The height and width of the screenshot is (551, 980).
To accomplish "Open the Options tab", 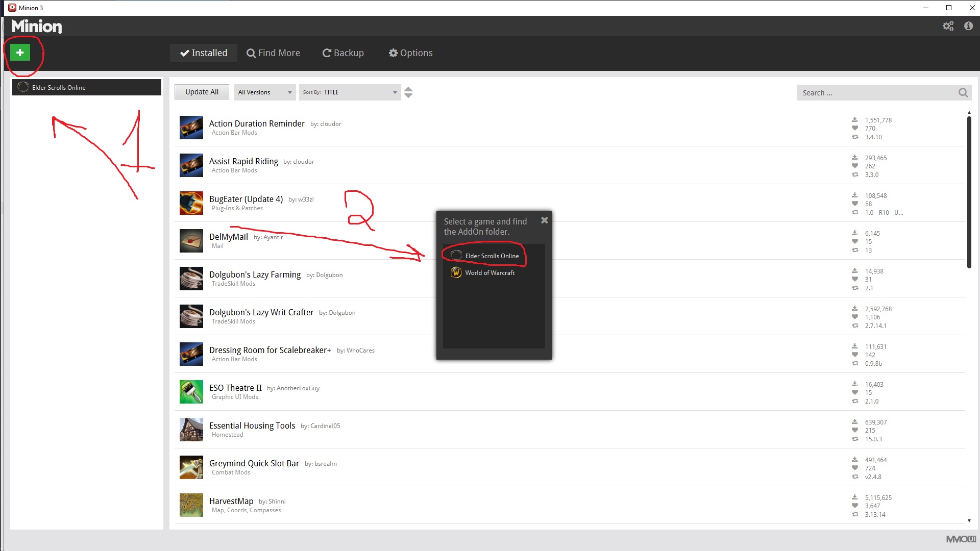I will point(411,53).
